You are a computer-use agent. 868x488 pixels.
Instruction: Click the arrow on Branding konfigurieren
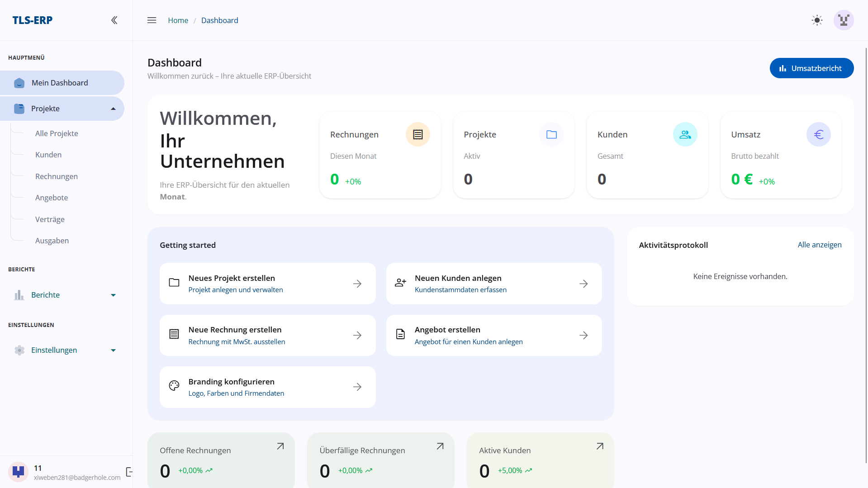point(357,387)
